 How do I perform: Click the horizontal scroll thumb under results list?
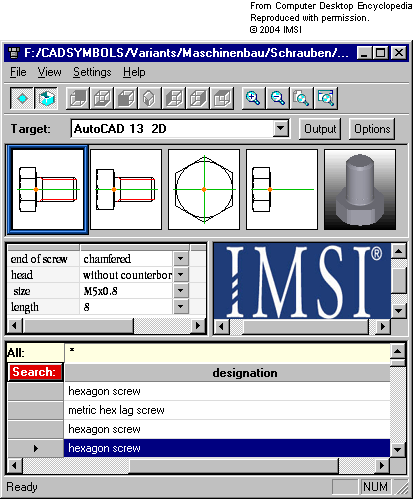pos(234,465)
